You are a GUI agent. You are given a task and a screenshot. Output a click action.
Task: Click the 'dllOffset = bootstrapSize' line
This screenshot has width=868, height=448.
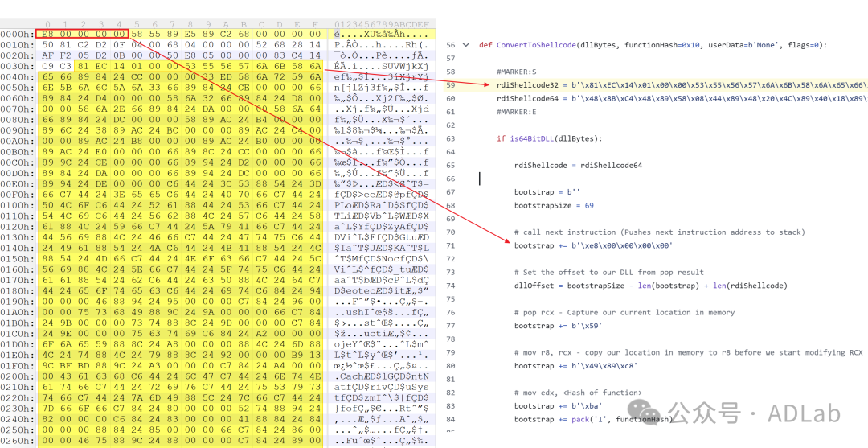[x=650, y=286]
